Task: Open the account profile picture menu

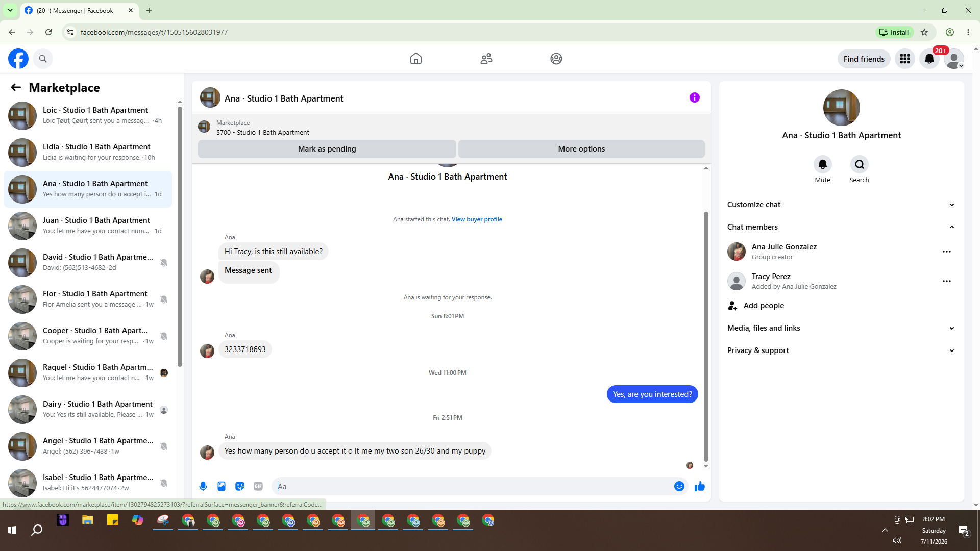Action: [954, 59]
